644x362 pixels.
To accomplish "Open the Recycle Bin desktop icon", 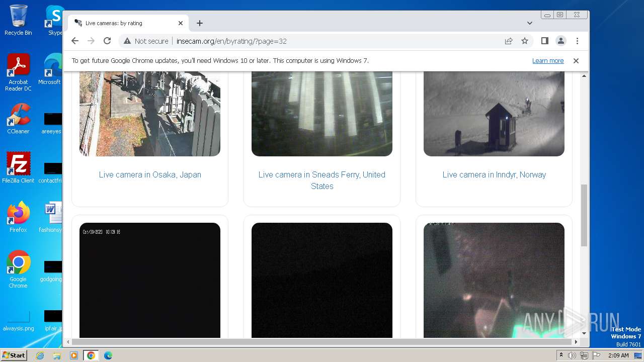I will tap(18, 20).
